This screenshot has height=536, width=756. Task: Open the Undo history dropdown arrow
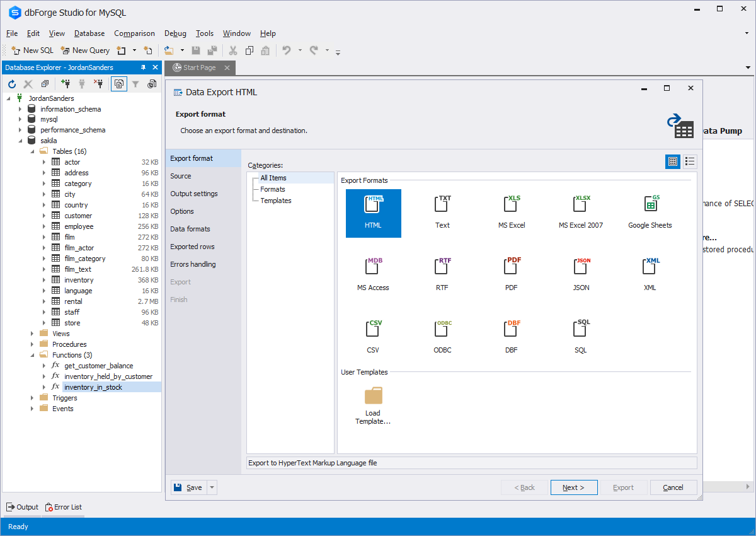pos(300,50)
